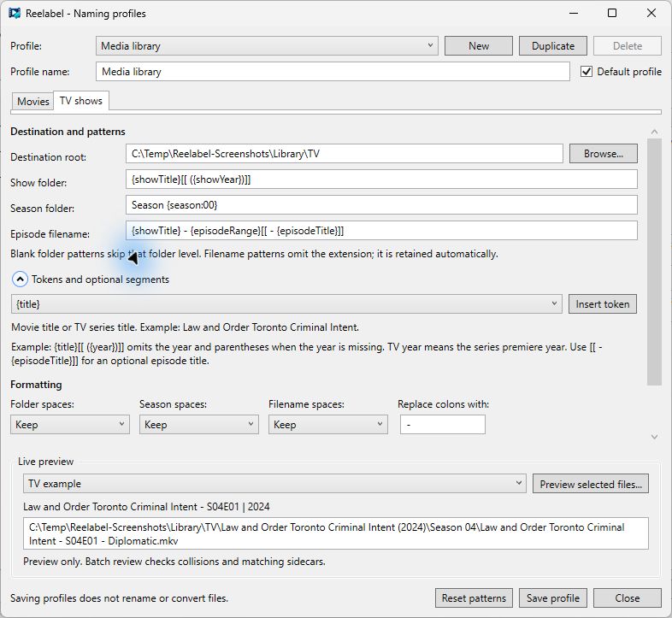
Task: Click the 'Saving profiles does not rename' note
Action: click(119, 597)
